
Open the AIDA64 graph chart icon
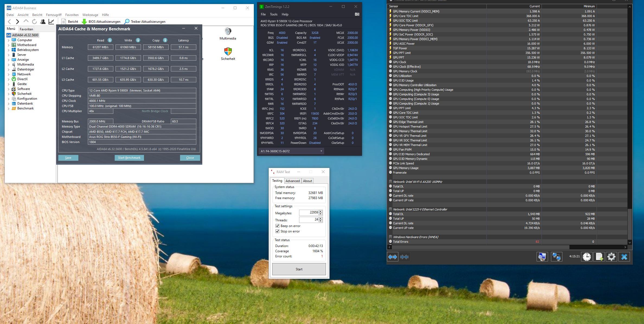coord(51,22)
